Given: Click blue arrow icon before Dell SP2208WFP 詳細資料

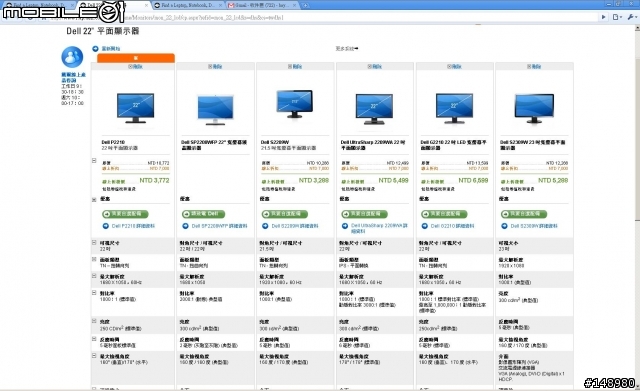Looking at the screenshot, I should pyautogui.click(x=186, y=226).
